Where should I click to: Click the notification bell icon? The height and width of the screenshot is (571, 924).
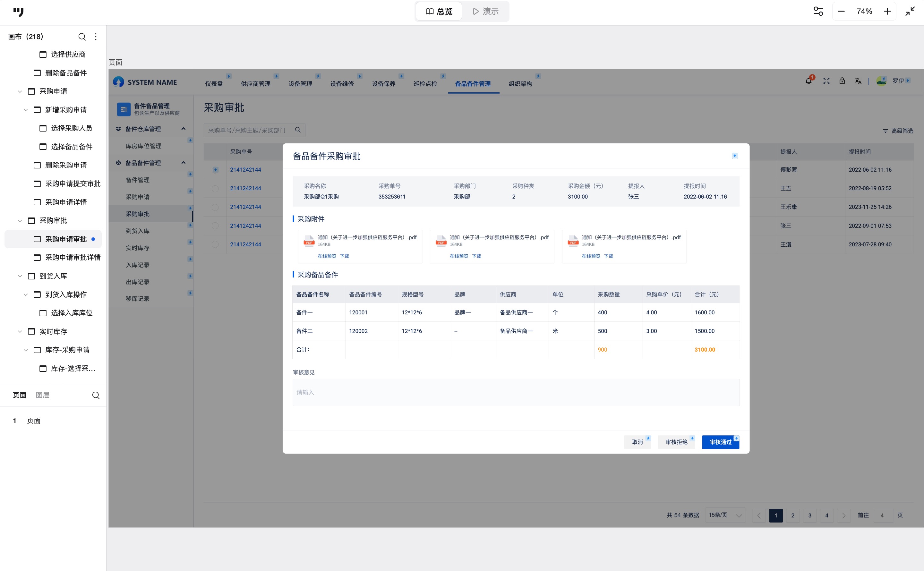(x=808, y=81)
